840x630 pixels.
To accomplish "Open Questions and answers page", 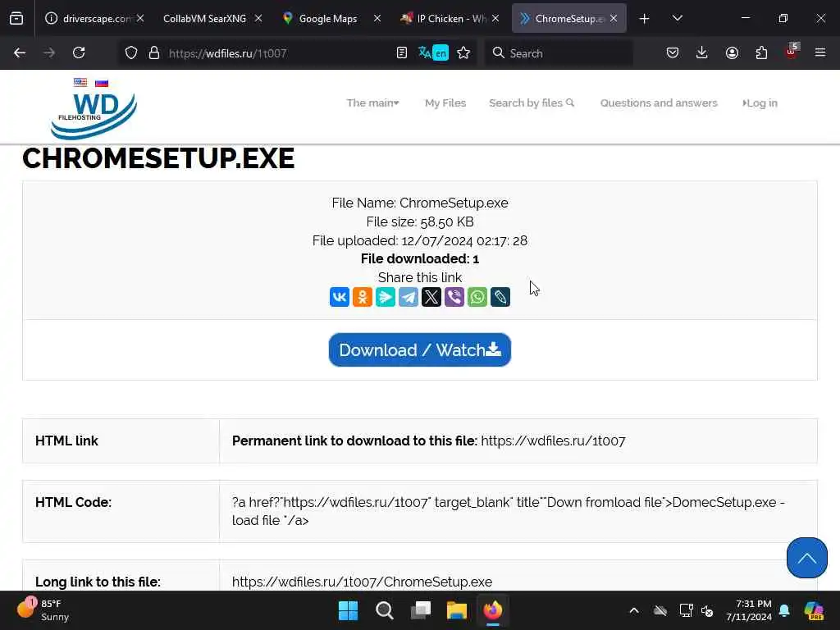I will point(659,103).
